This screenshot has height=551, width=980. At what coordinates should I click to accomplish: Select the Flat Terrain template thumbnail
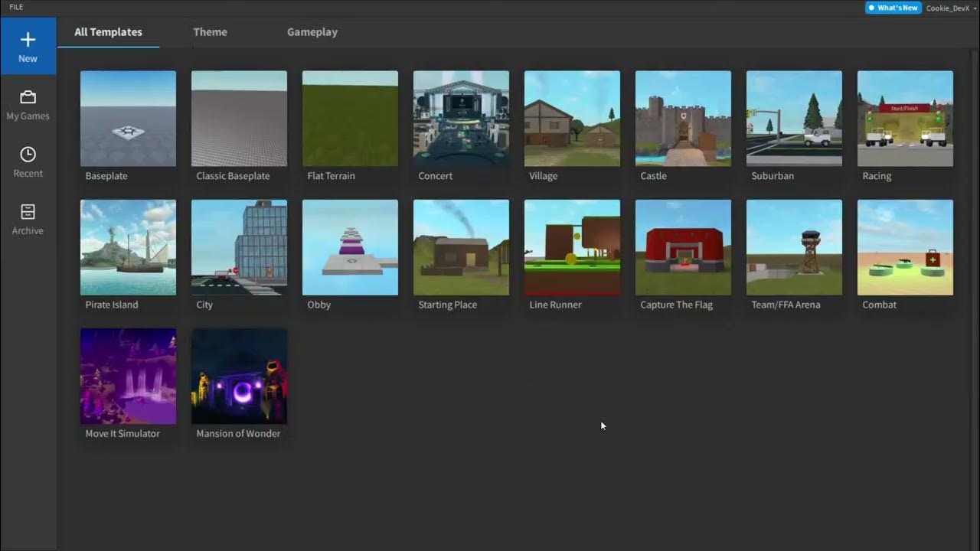coord(350,119)
